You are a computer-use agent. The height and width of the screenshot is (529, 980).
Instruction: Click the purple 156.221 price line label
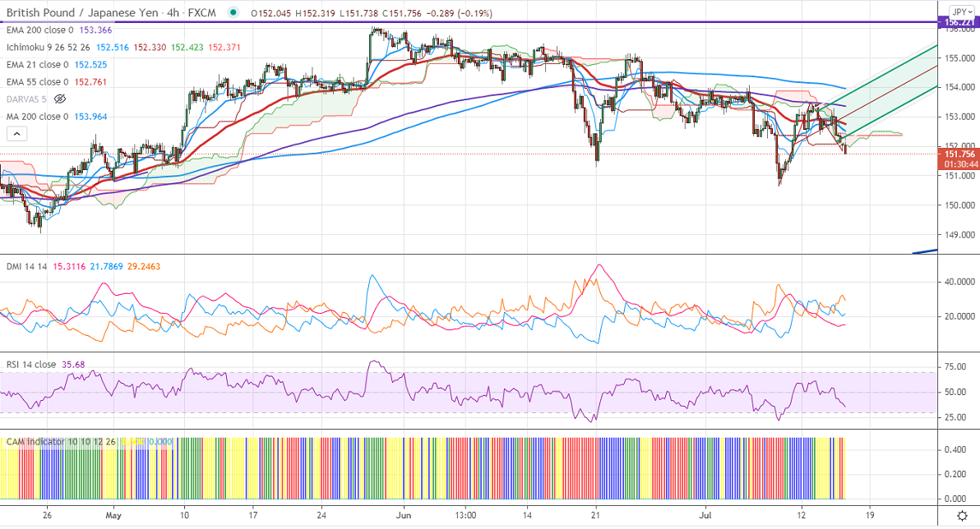(959, 22)
